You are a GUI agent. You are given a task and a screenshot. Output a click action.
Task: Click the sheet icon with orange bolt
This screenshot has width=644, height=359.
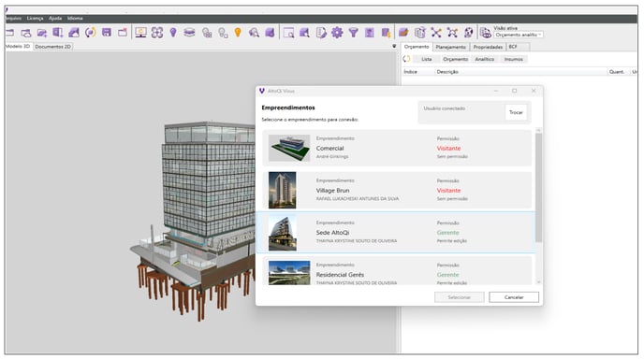tap(386, 33)
